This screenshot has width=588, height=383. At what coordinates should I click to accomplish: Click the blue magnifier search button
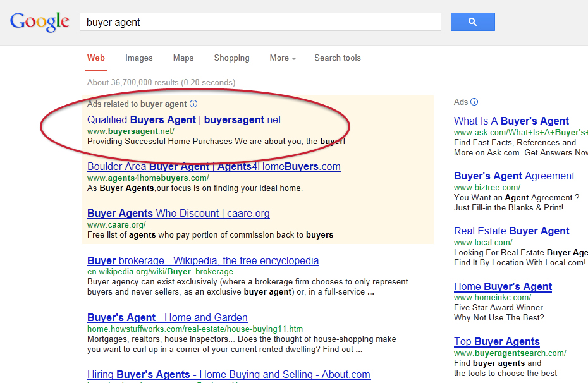tap(472, 22)
